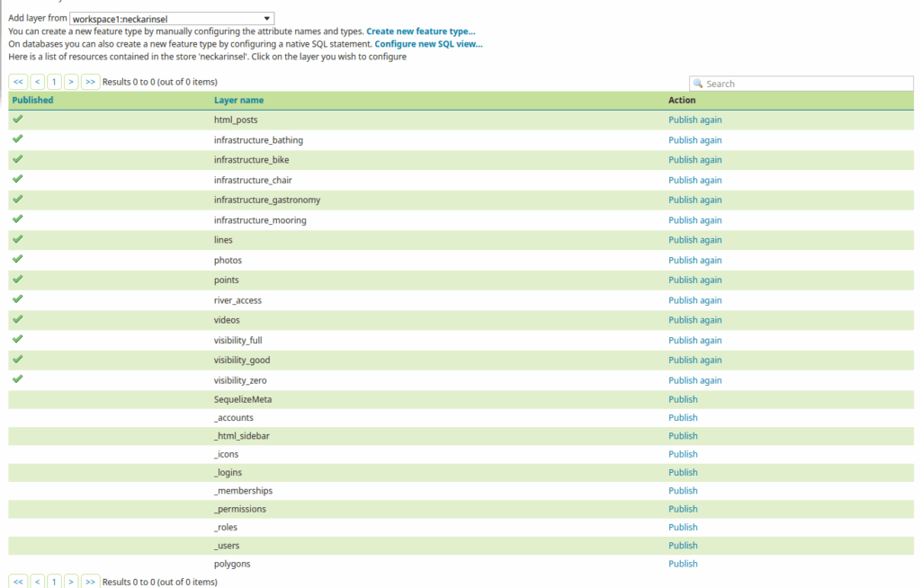Publish the _logins layer

[684, 472]
